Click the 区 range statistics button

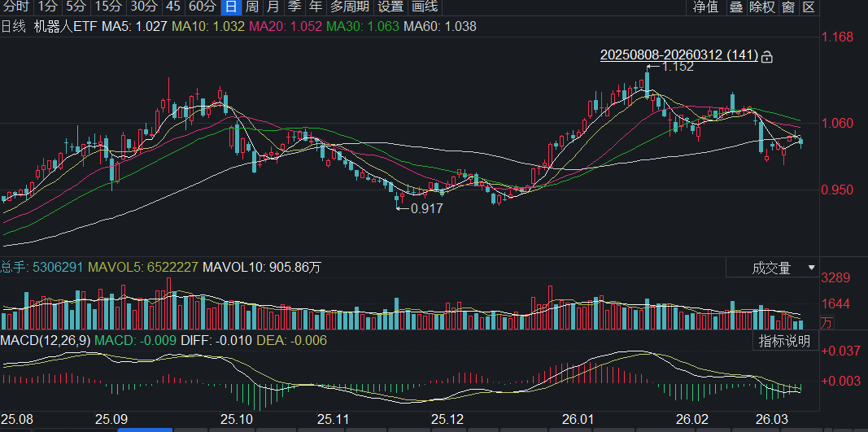[809, 7]
